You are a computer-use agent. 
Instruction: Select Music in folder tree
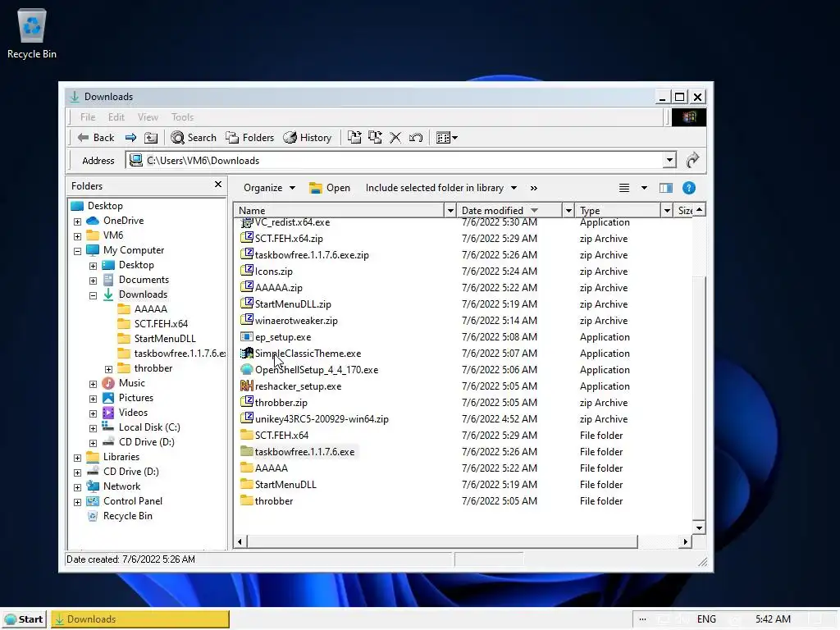131,383
